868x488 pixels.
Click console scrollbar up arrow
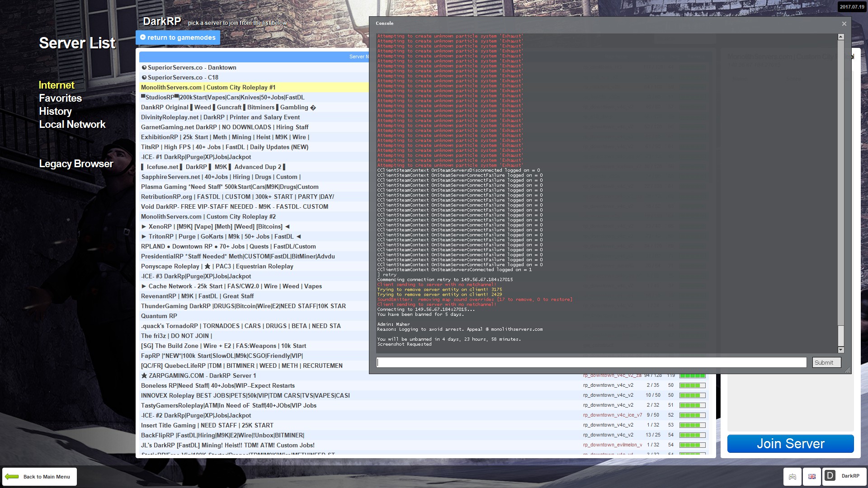tap(841, 37)
